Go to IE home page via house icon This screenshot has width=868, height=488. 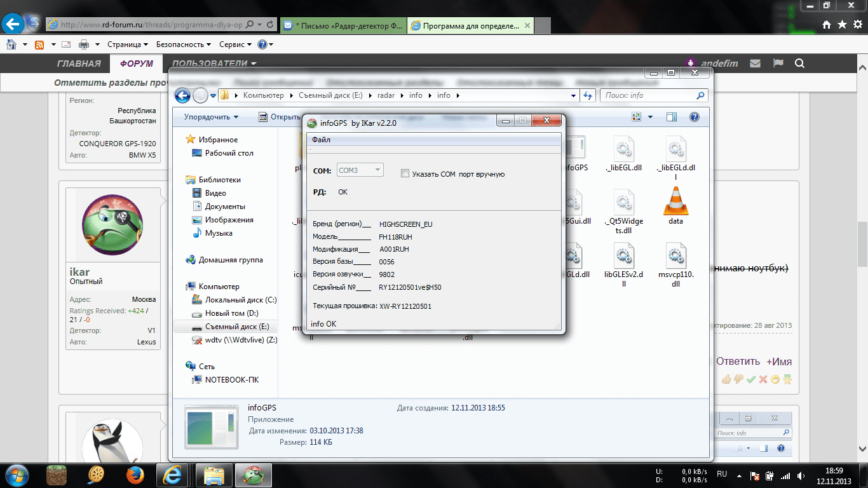(x=827, y=25)
